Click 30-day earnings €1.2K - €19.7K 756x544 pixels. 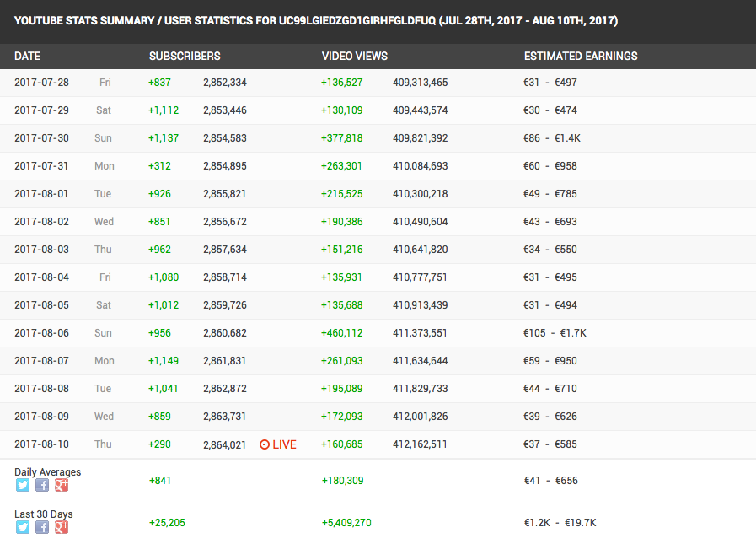[560, 523]
